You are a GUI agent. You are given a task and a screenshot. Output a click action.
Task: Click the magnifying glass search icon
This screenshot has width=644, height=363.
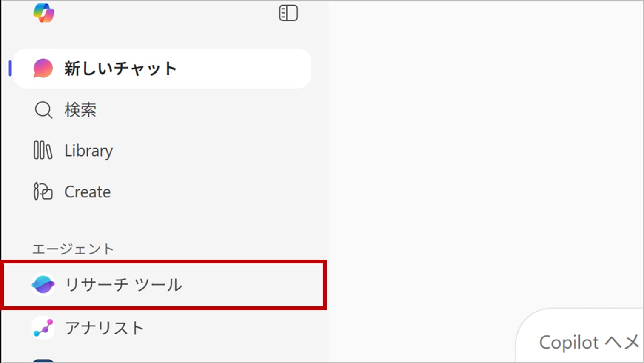coord(43,110)
